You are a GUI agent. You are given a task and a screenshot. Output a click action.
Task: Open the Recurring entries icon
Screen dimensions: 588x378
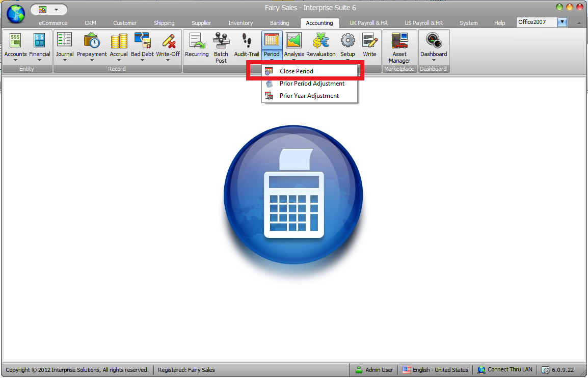tap(197, 41)
